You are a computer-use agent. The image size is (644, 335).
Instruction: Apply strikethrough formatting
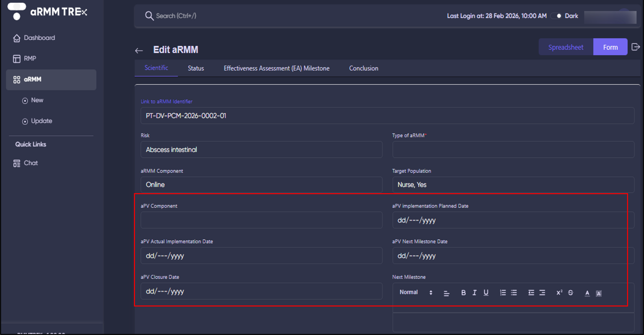[570, 292]
